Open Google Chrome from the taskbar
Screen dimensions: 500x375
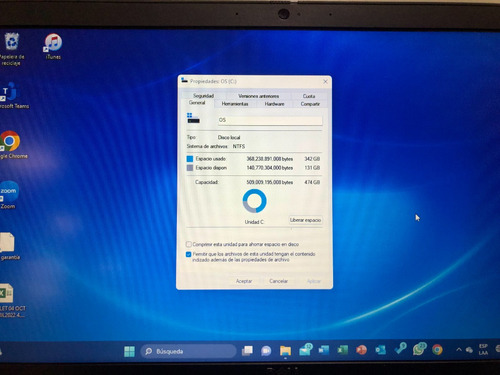pyautogui.click(x=437, y=349)
